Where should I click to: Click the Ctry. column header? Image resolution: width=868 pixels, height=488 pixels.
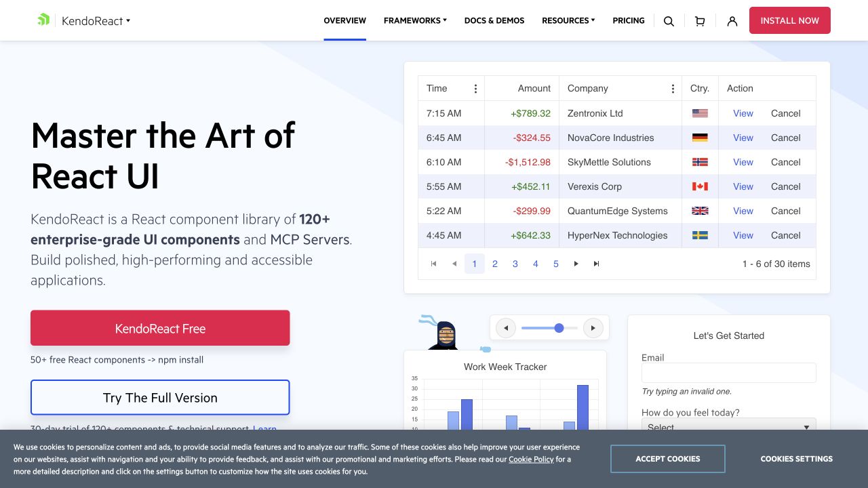click(x=700, y=89)
